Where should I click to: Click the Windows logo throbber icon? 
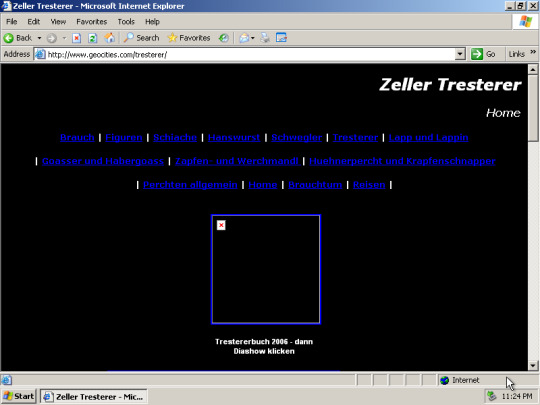pyautogui.click(x=525, y=21)
